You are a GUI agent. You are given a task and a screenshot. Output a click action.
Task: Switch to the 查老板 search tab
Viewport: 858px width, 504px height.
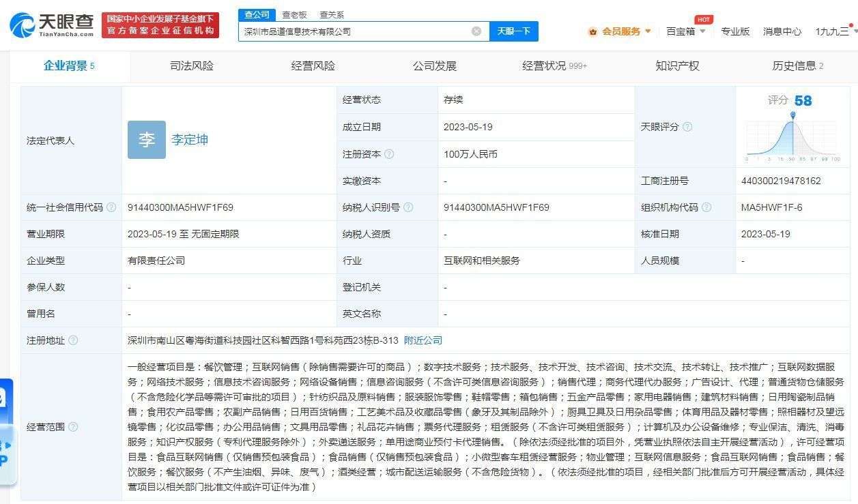[294, 14]
